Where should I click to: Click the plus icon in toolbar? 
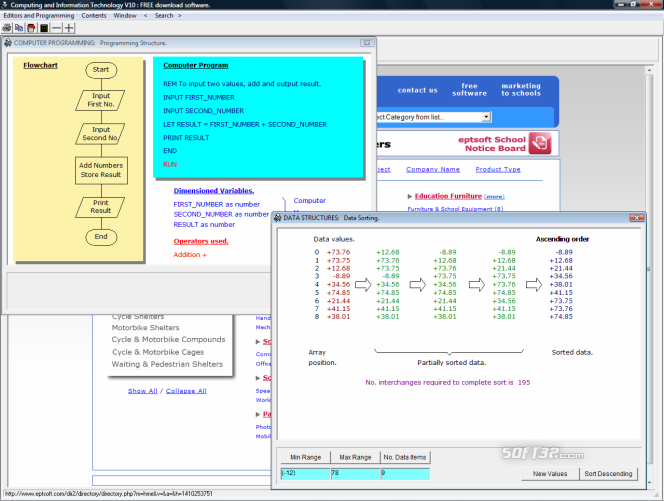click(x=69, y=28)
